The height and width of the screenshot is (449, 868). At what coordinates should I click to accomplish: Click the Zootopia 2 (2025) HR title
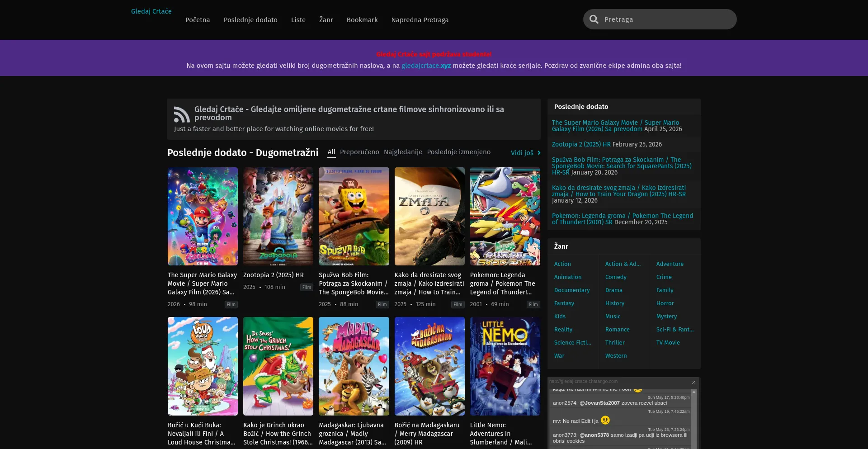(274, 275)
